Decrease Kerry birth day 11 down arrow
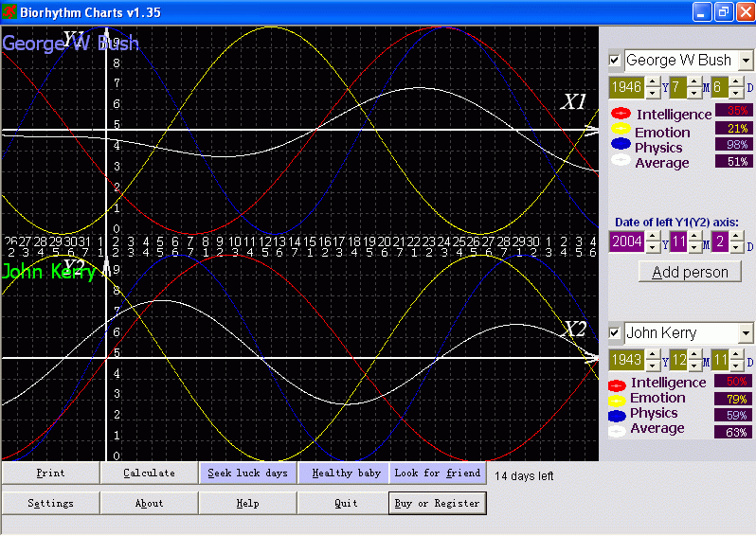 [x=736, y=366]
